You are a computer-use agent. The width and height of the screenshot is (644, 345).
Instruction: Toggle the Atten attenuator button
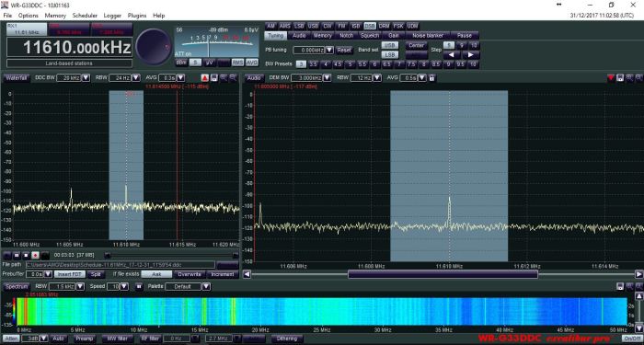coord(12,339)
